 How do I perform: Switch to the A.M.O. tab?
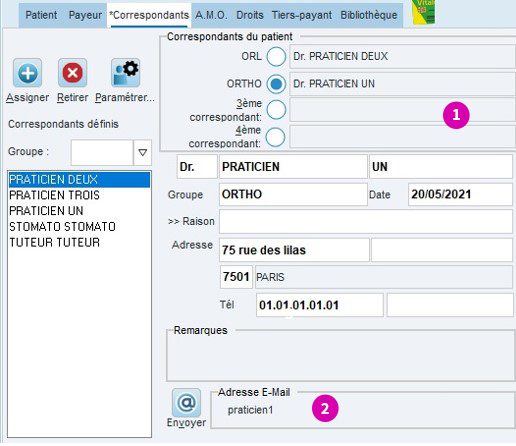coord(212,15)
